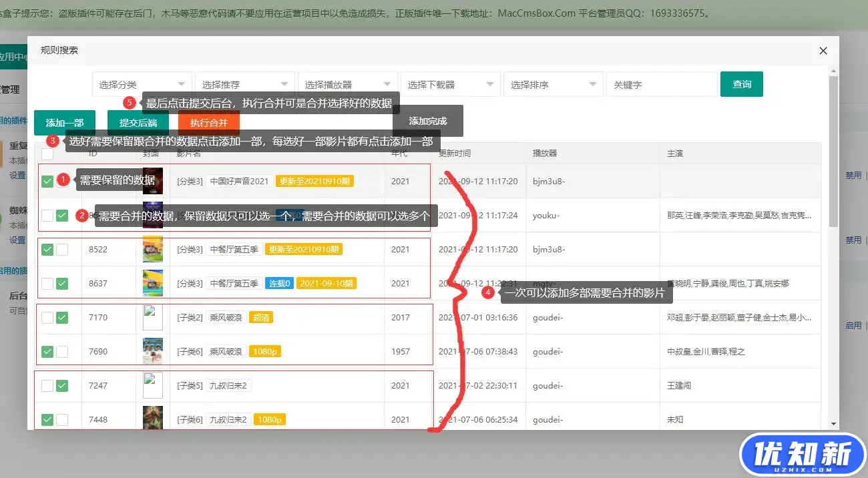Tick the empty box in row 7170
Viewport: 868px width, 478px height.
pos(47,318)
